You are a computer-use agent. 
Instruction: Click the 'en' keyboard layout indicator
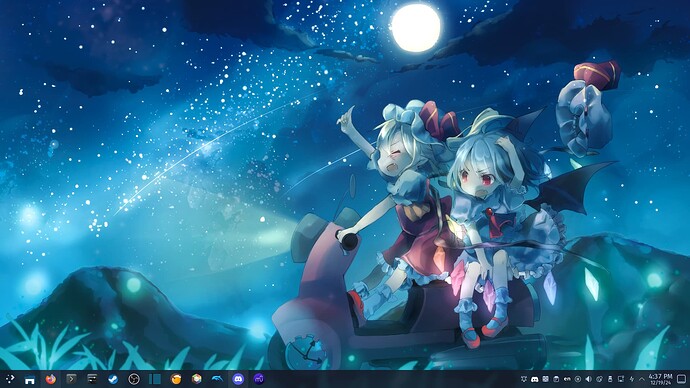coord(567,379)
